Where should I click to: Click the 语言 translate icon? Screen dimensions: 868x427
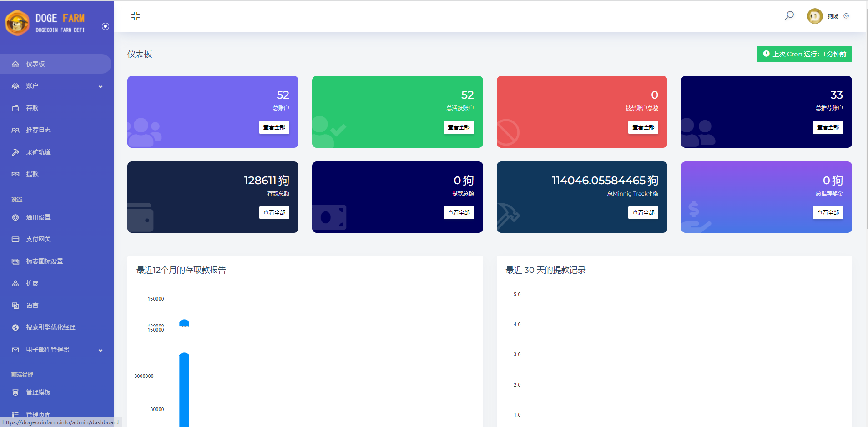point(15,306)
